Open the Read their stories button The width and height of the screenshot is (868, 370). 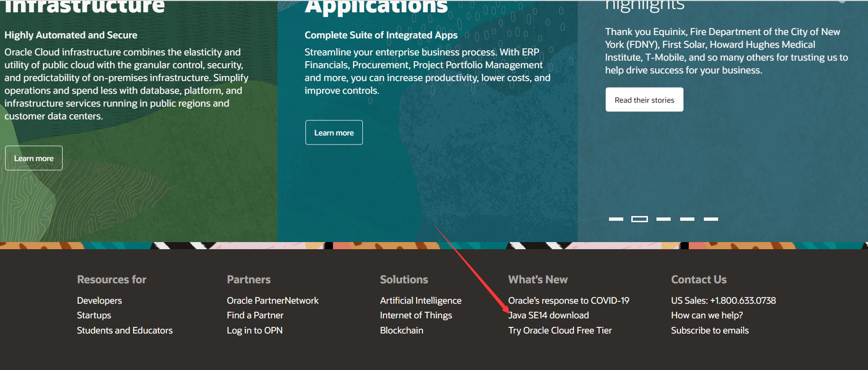pos(644,100)
